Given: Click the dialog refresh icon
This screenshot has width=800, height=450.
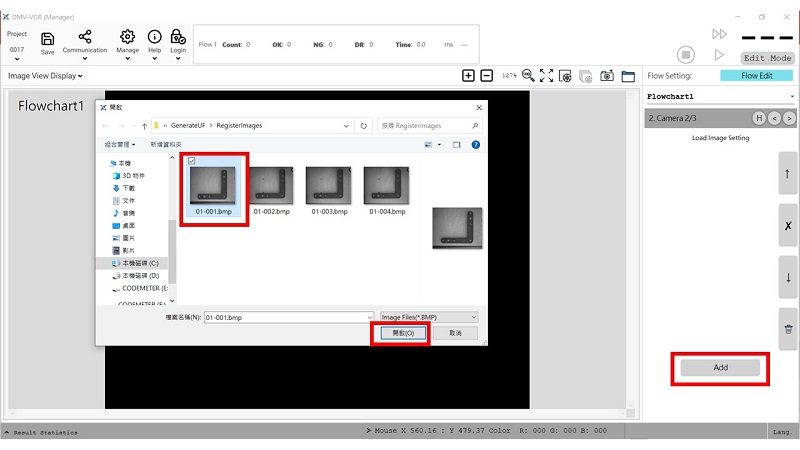Looking at the screenshot, I should coord(363,126).
